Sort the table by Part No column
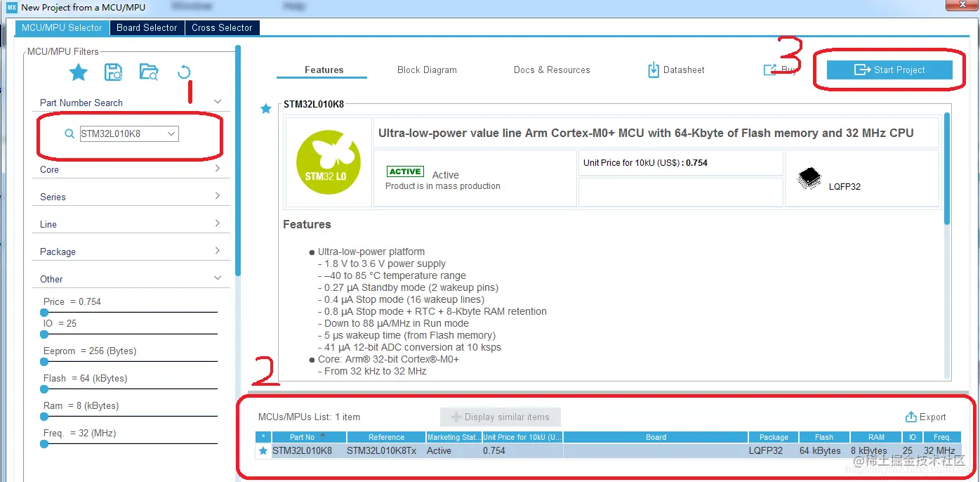Viewport: 980px width, 482px height. 309,437
